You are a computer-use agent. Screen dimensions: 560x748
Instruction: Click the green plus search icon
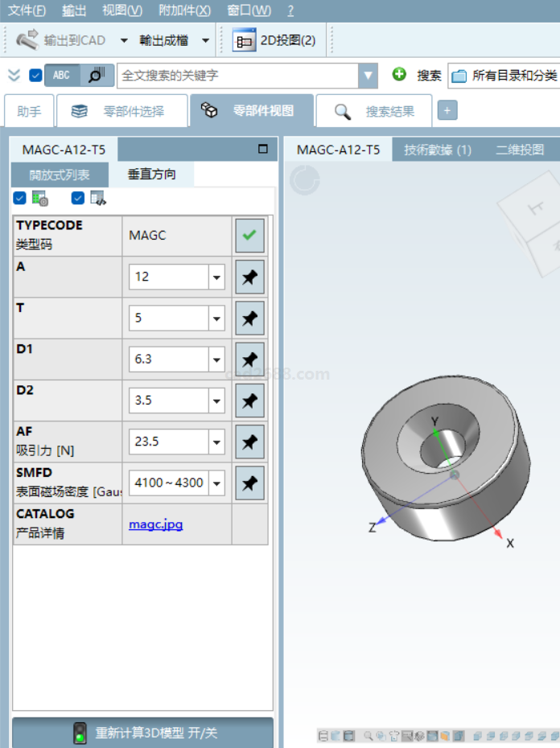[399, 75]
